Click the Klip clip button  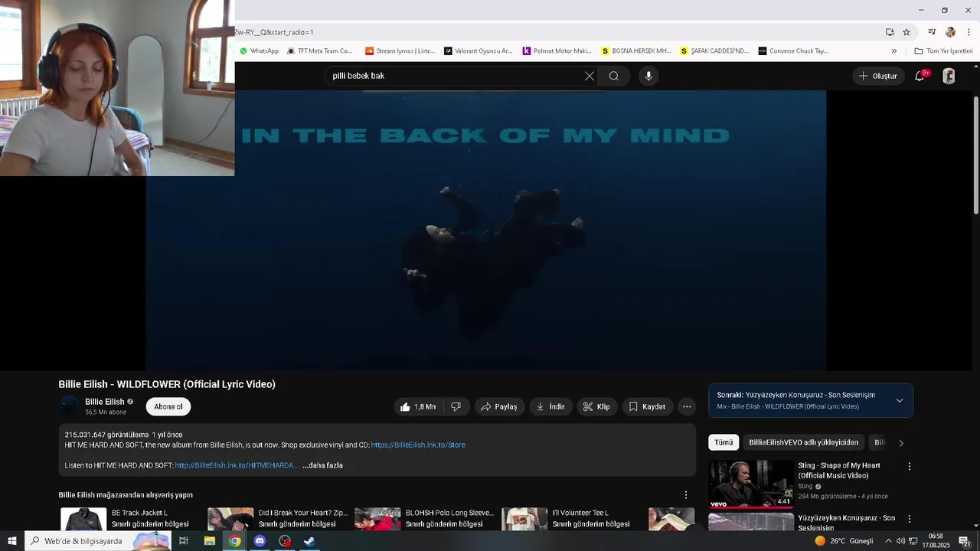(x=597, y=406)
